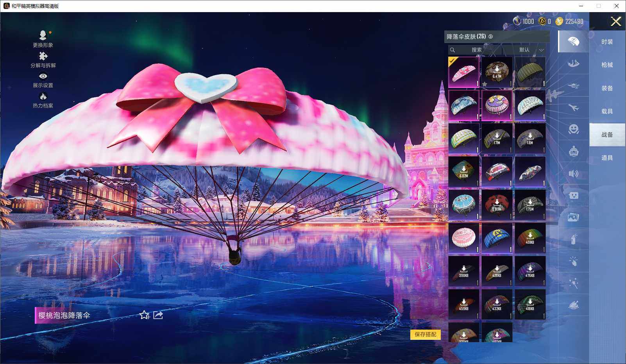Download the 432KB parachute skin
The width and height of the screenshot is (626, 364).
tap(497, 305)
